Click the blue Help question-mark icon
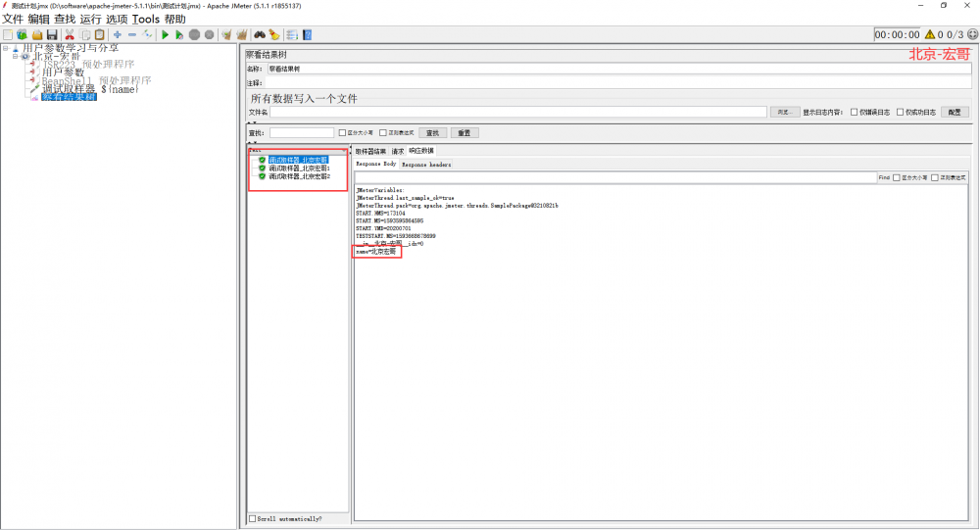The height and width of the screenshot is (530, 980). coord(307,35)
